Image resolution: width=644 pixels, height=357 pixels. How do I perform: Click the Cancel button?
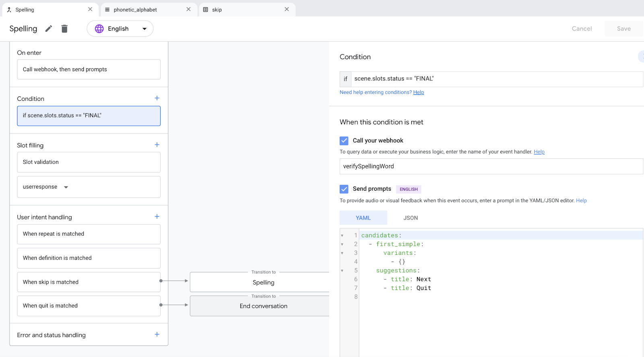coord(582,29)
